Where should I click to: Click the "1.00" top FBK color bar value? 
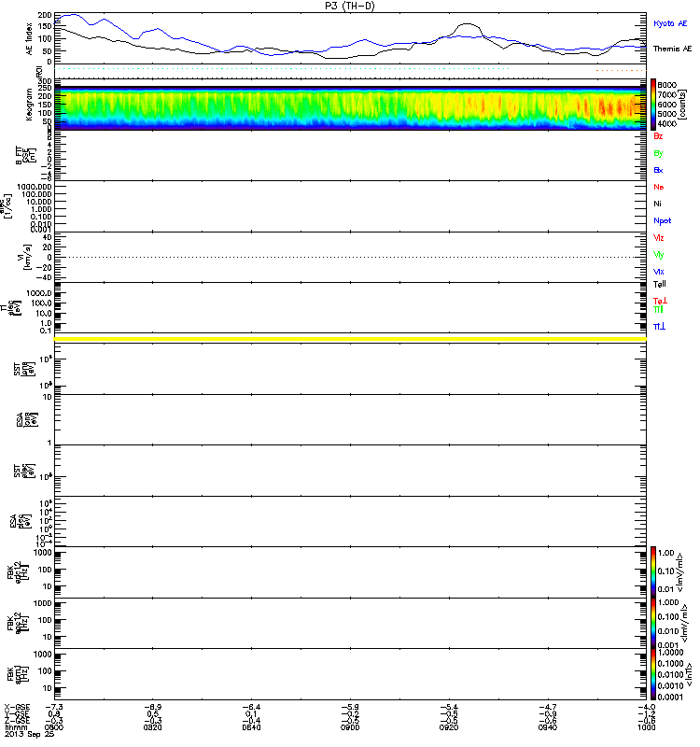666,553
